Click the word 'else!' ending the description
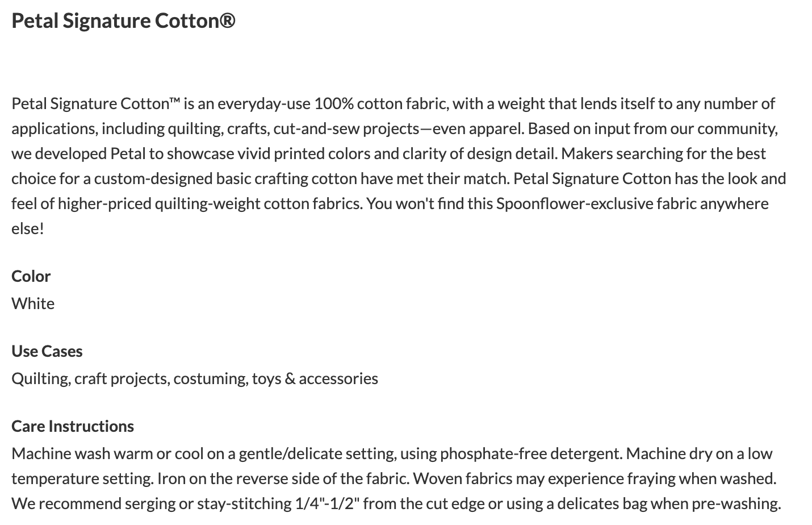812x525 pixels. pos(28,228)
